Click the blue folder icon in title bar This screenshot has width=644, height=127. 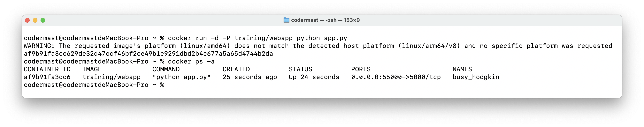[x=287, y=20]
